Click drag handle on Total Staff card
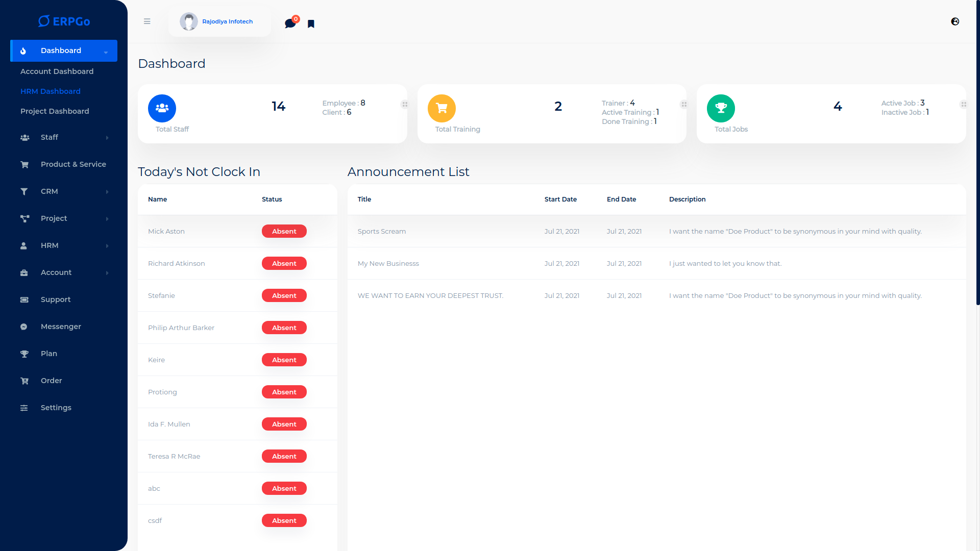Image resolution: width=980 pixels, height=551 pixels. pos(405,105)
